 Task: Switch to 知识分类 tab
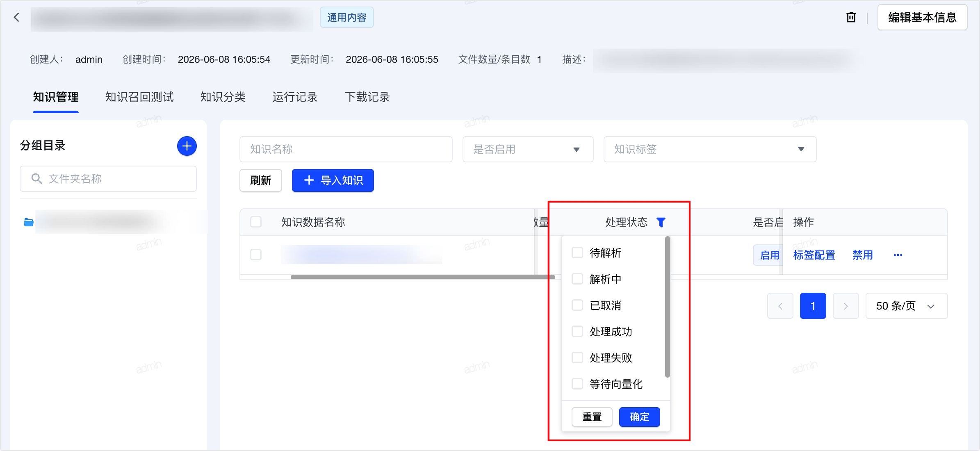click(x=223, y=97)
